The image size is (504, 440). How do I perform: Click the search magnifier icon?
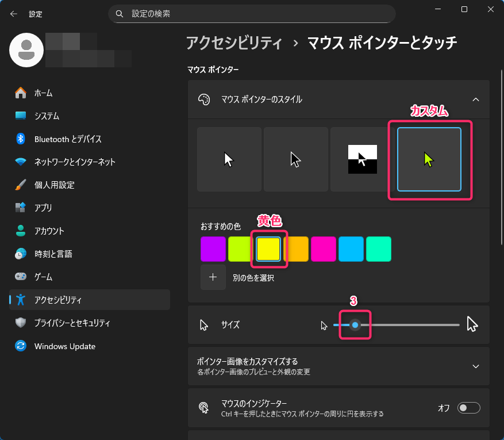coord(120,13)
